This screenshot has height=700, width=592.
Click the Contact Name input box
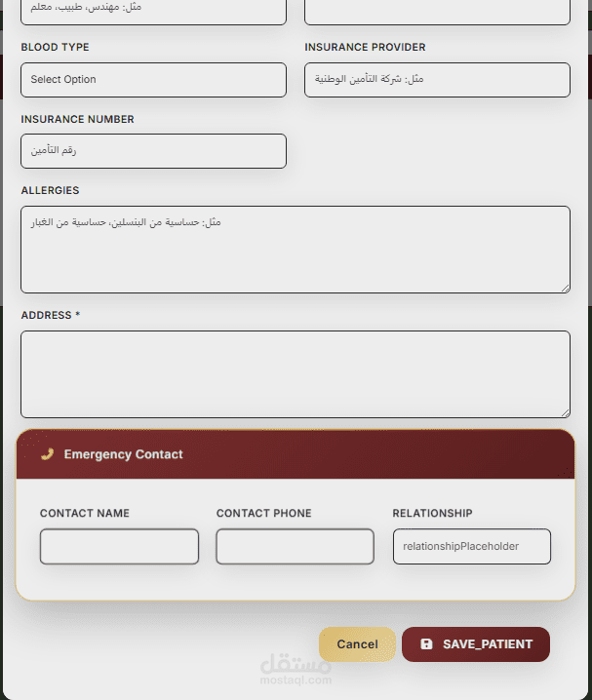click(119, 547)
